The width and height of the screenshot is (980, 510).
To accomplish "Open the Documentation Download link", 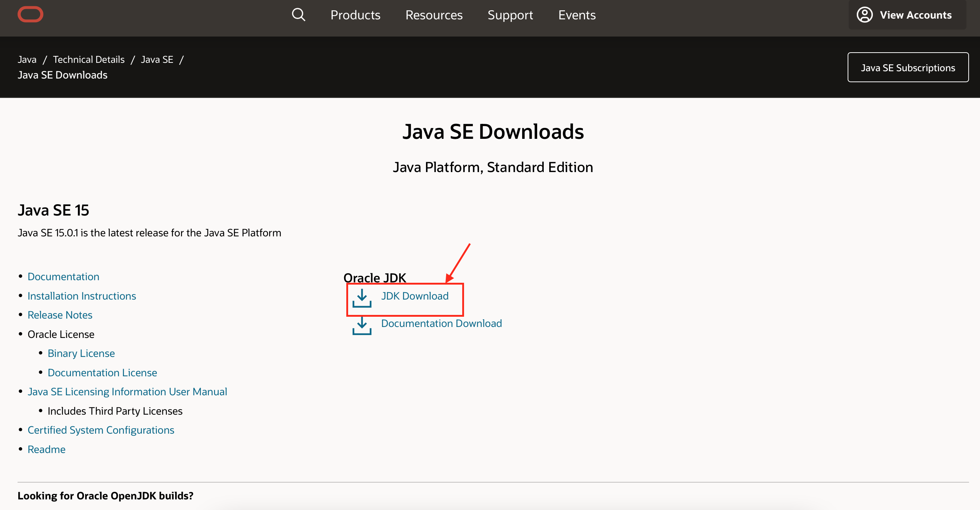I will pyautogui.click(x=441, y=323).
